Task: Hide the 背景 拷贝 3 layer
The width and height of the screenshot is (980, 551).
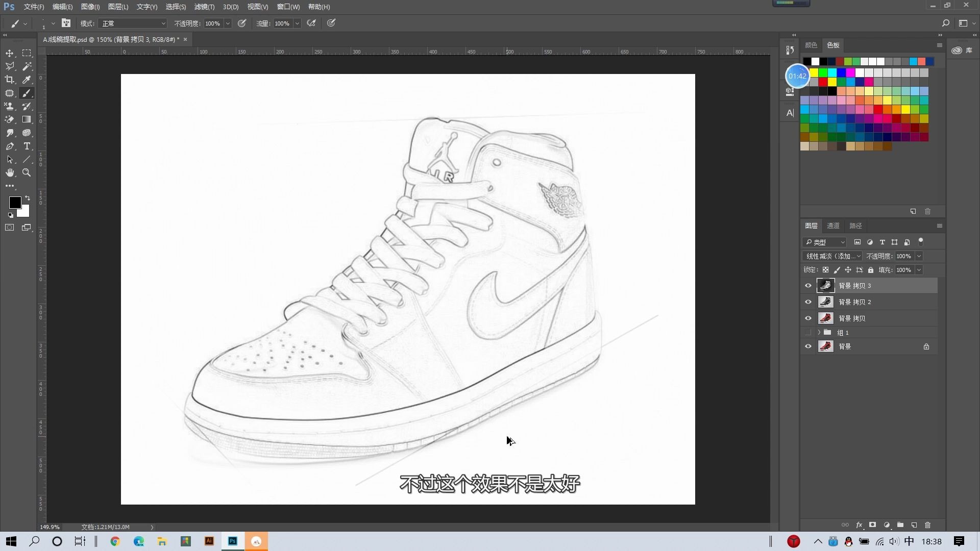Action: pos(808,286)
